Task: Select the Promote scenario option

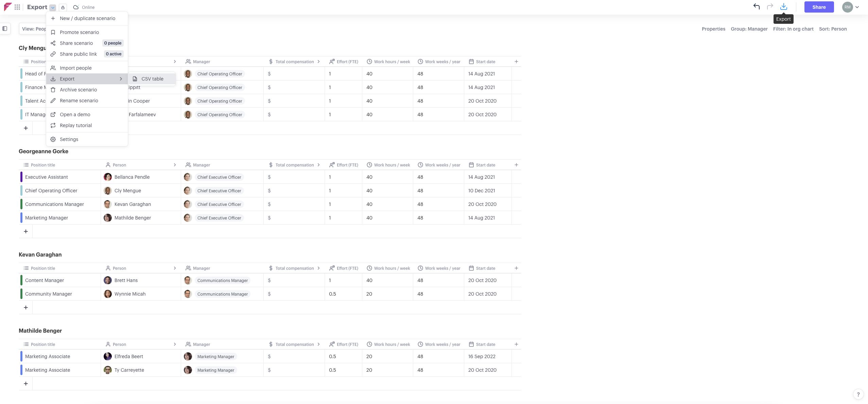Action: click(79, 33)
